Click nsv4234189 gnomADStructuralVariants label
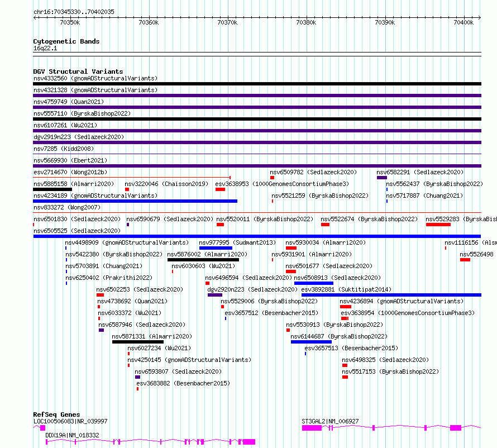This screenshot has height=448, width=497. point(95,196)
